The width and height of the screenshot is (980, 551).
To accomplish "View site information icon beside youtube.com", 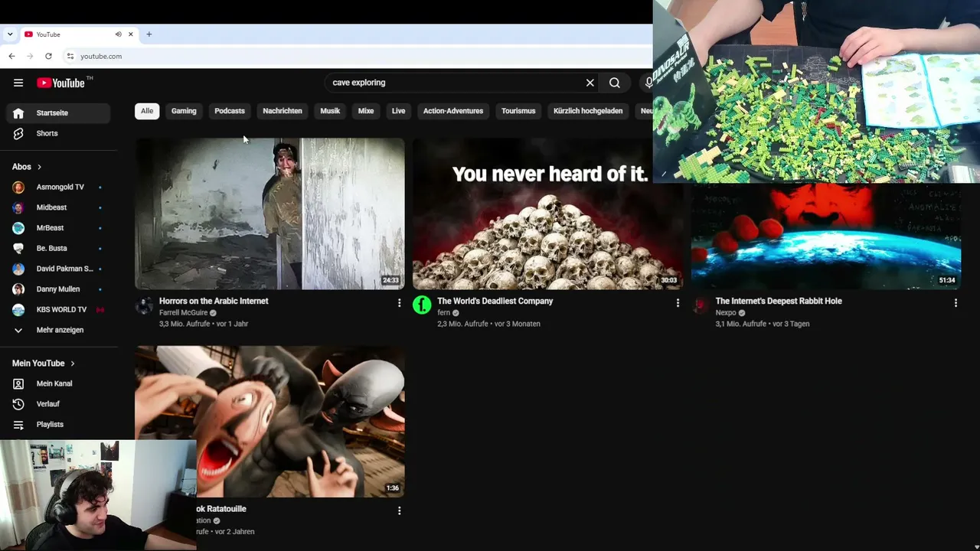I will 70,56.
